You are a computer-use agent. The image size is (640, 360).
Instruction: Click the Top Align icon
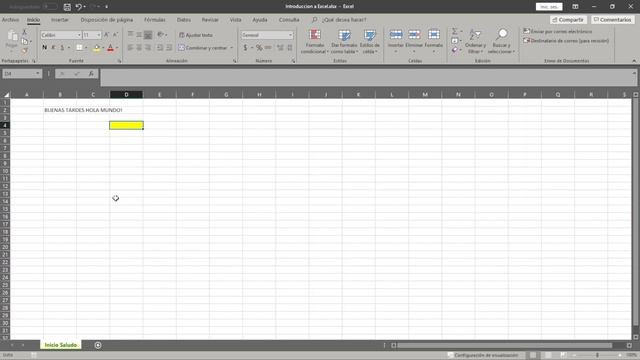click(130, 35)
